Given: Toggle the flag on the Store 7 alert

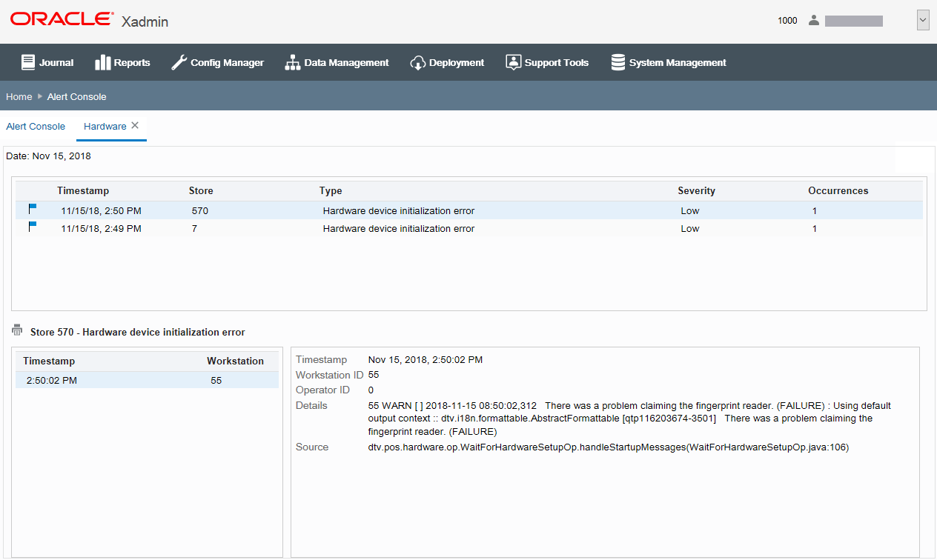Looking at the screenshot, I should pos(31,227).
